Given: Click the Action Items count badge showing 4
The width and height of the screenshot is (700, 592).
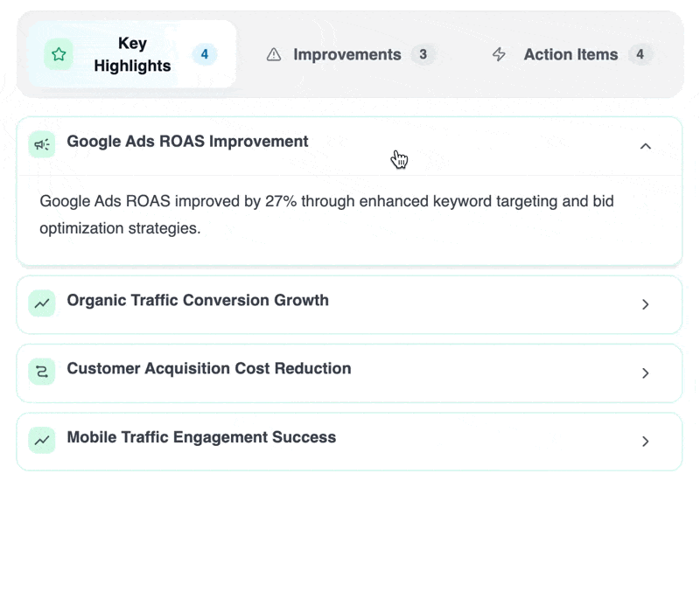Looking at the screenshot, I should [x=640, y=55].
